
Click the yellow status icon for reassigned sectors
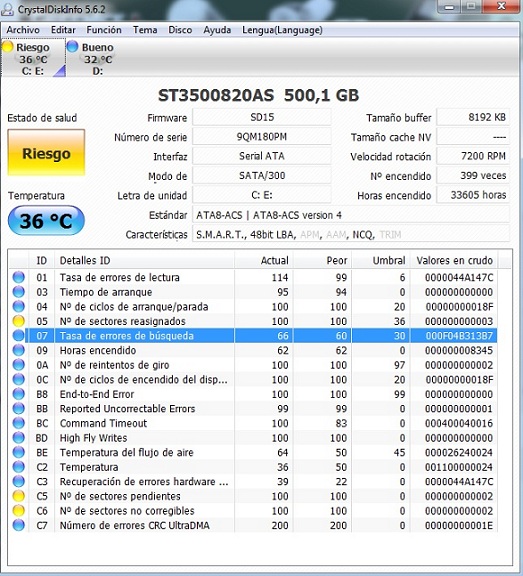coord(18,321)
